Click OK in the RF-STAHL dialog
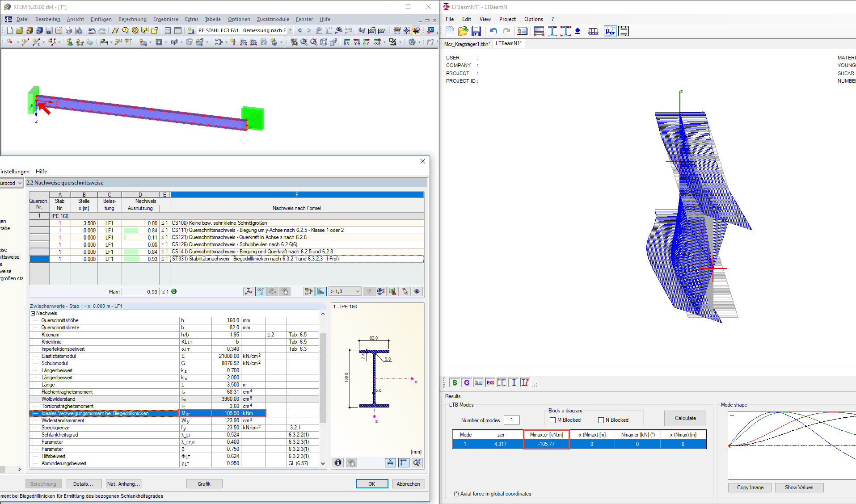The width and height of the screenshot is (856, 504). (371, 484)
